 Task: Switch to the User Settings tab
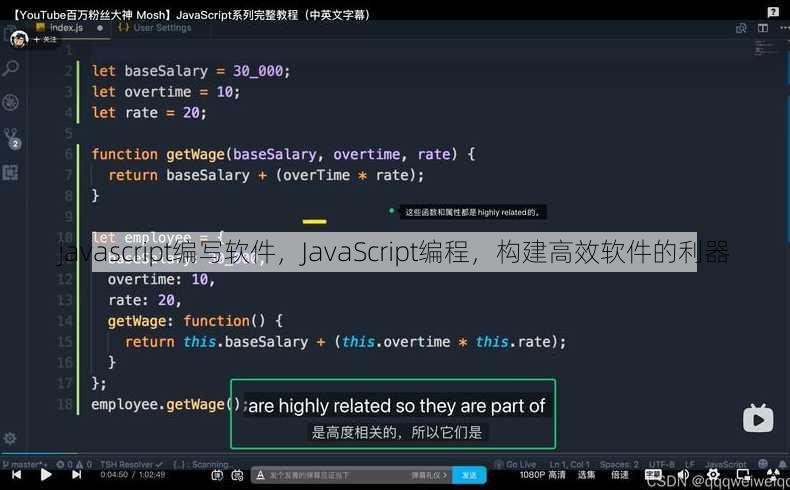155,27
